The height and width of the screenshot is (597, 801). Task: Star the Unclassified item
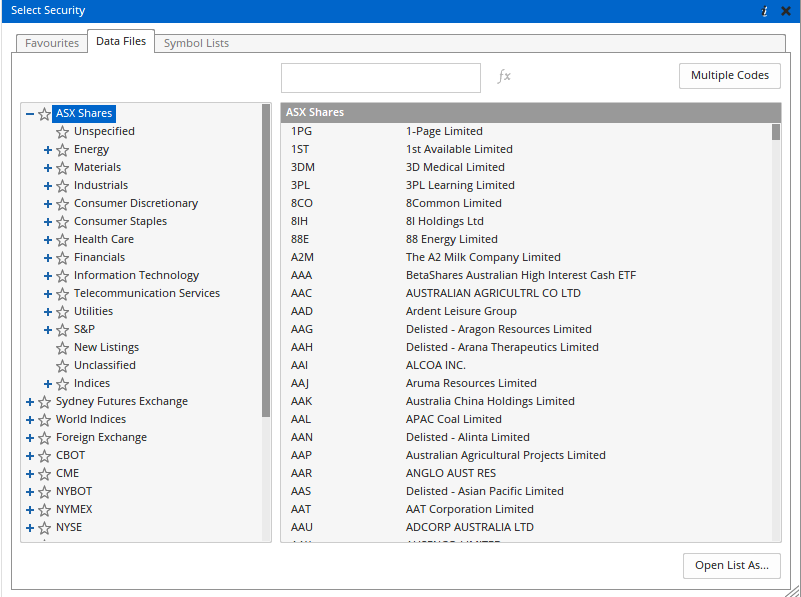pos(62,366)
